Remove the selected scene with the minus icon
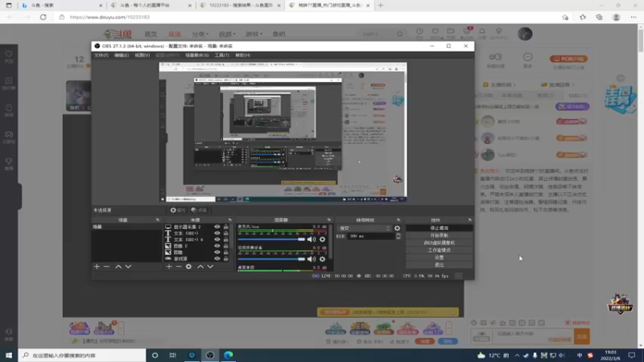This screenshot has width=644, height=362. [107, 267]
